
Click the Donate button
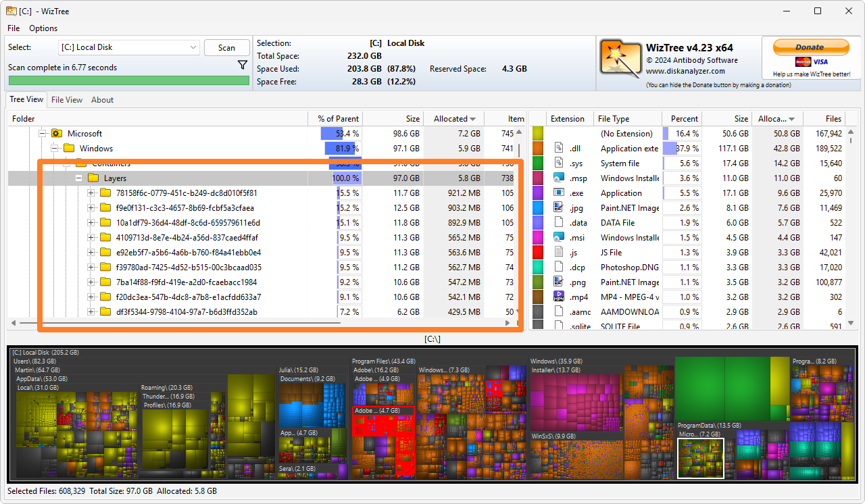[810, 47]
